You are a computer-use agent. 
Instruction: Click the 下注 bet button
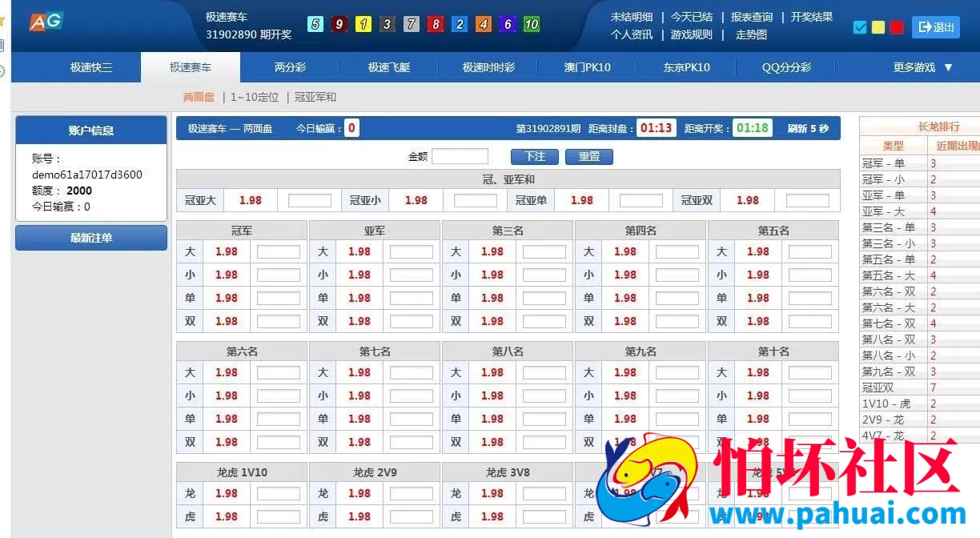point(534,156)
